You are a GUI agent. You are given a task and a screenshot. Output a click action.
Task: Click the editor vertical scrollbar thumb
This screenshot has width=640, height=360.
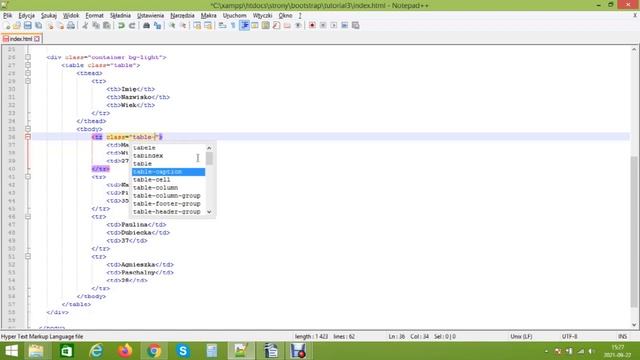(634, 232)
